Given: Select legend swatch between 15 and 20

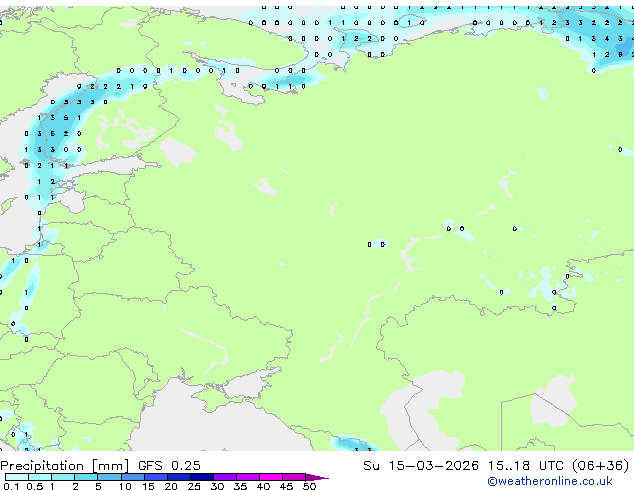Looking at the screenshot, I should [156, 477].
